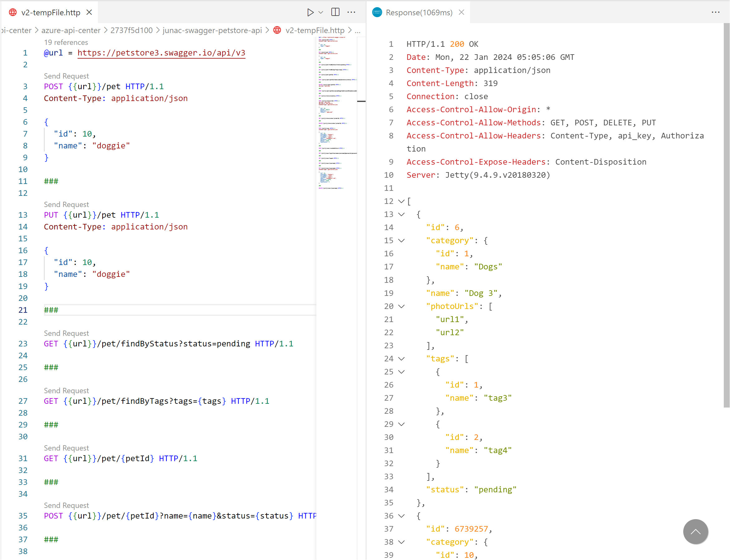Image resolution: width=730 pixels, height=560 pixels.
Task: Open junac-swagger-petstore-api breadcrumb item
Action: tap(212, 30)
